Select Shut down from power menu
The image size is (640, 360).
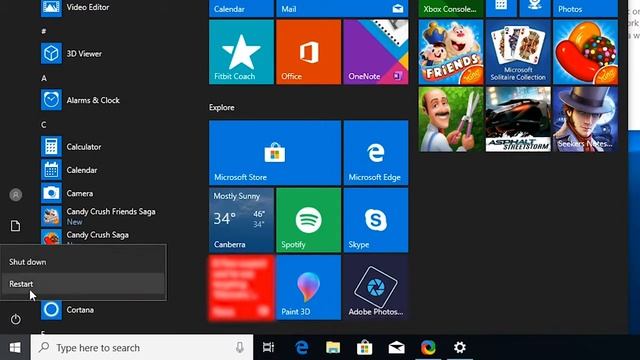pyautogui.click(x=83, y=262)
